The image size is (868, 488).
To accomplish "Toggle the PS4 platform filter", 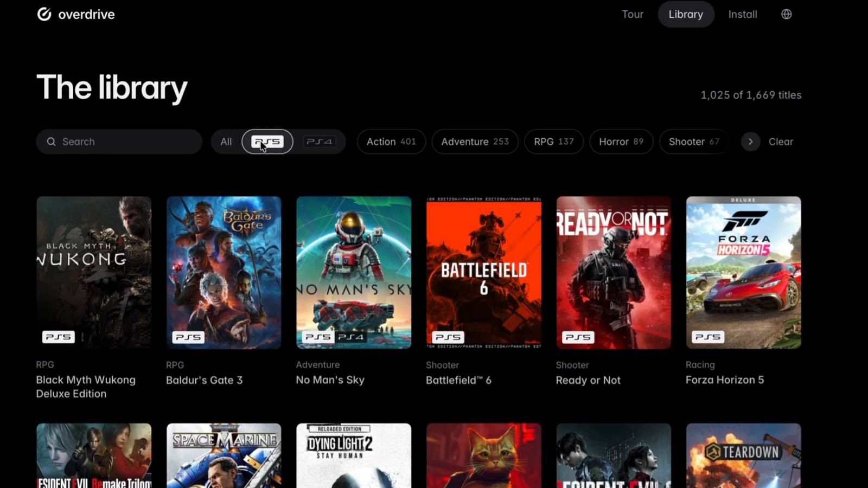I will (x=319, y=142).
